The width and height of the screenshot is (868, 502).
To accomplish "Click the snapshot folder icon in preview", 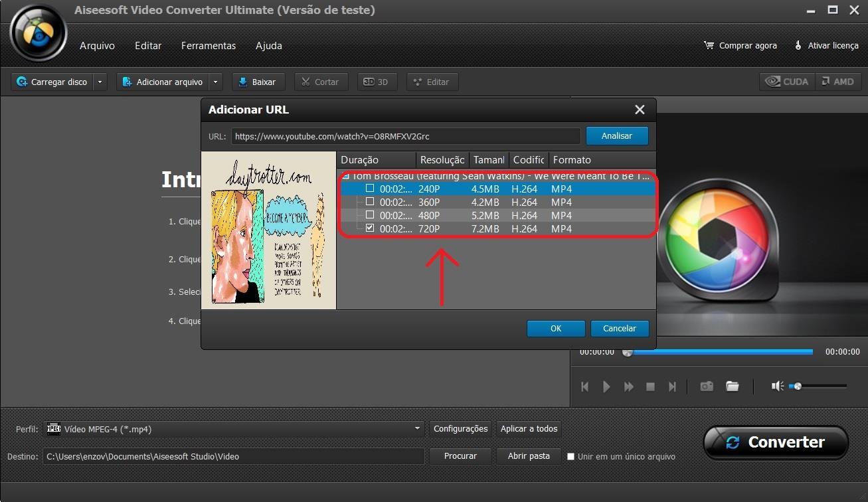I will point(733,386).
